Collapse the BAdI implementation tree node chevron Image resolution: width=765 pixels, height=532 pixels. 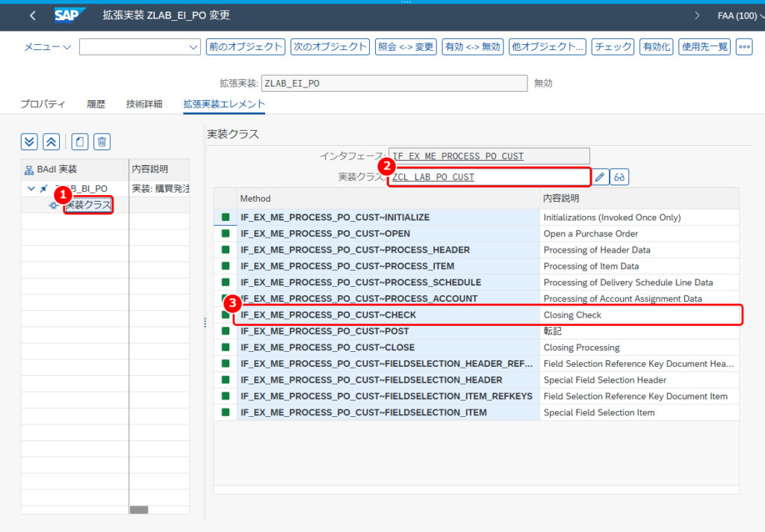(31, 188)
